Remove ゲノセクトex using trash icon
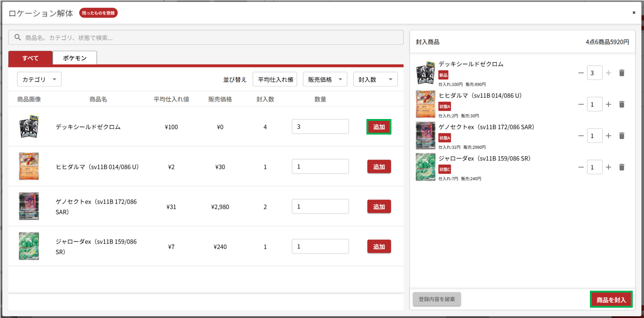Image resolution: width=644 pixels, height=318 pixels. [621, 136]
